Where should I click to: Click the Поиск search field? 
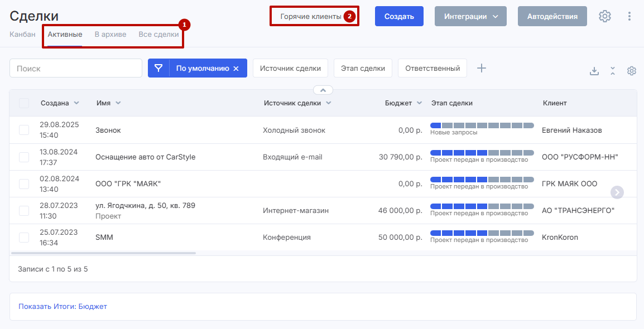(x=76, y=68)
